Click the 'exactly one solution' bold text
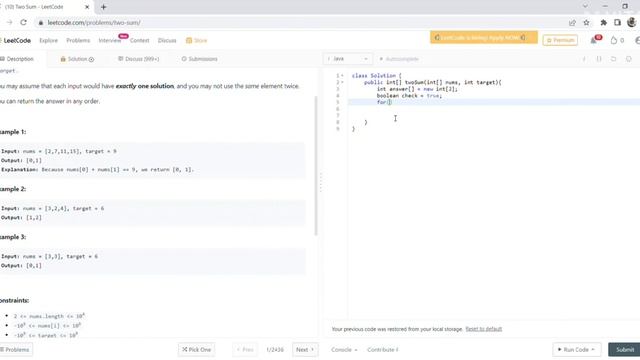 (x=144, y=86)
